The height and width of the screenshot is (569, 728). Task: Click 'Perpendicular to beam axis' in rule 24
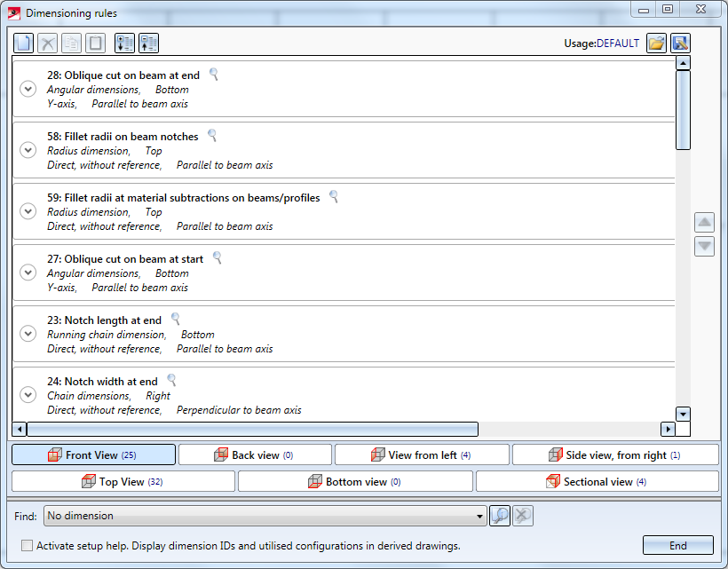coord(239,410)
